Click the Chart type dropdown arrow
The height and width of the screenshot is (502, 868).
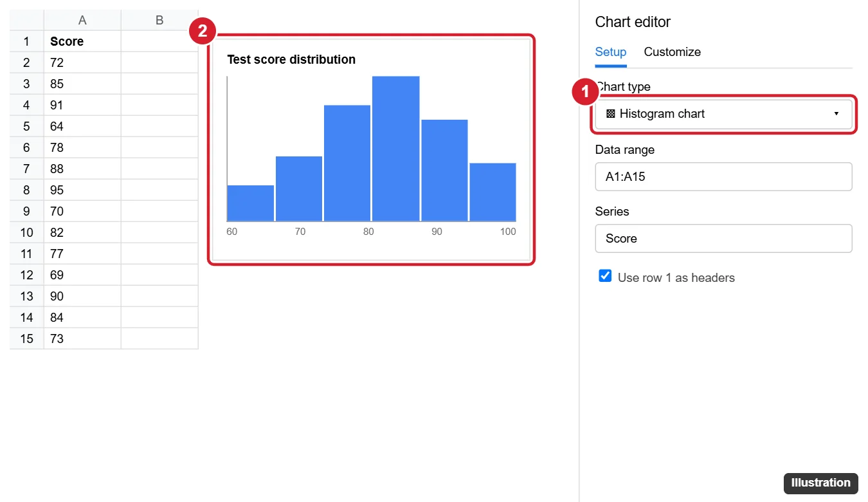[x=836, y=114]
